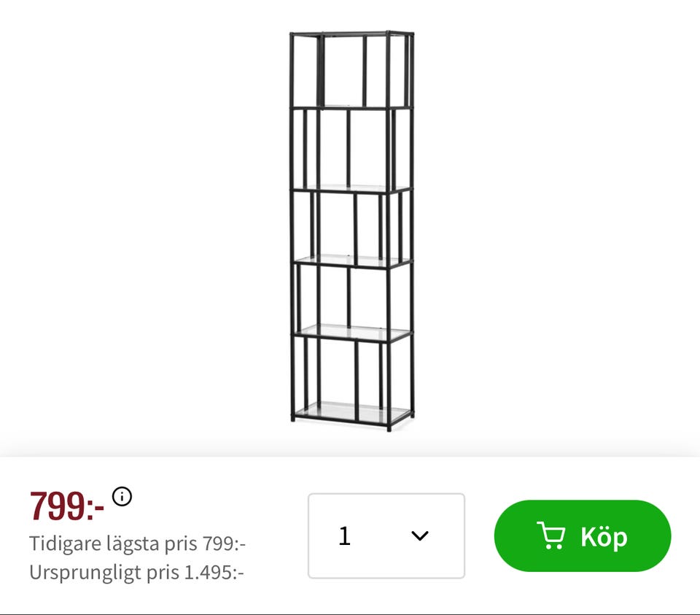Image resolution: width=700 pixels, height=615 pixels.
Task: Click the shopping cart icon in Köp button
Action: (551, 535)
